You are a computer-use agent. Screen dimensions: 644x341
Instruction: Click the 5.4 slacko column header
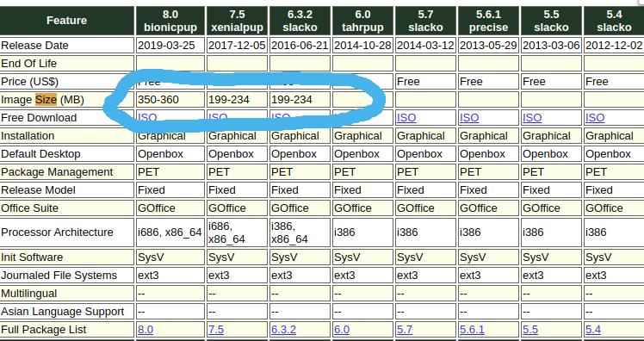(614, 21)
